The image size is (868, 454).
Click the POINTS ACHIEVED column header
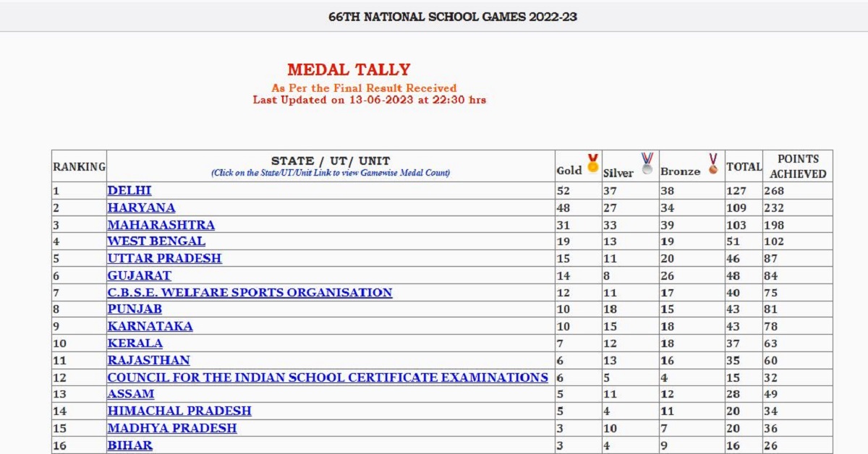[x=797, y=166]
